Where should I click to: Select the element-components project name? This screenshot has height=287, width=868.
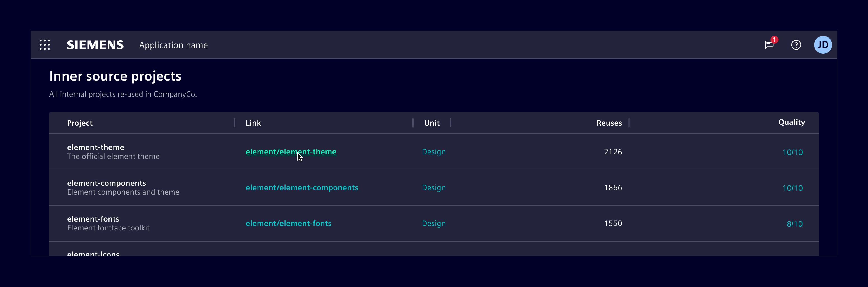pyautogui.click(x=107, y=183)
